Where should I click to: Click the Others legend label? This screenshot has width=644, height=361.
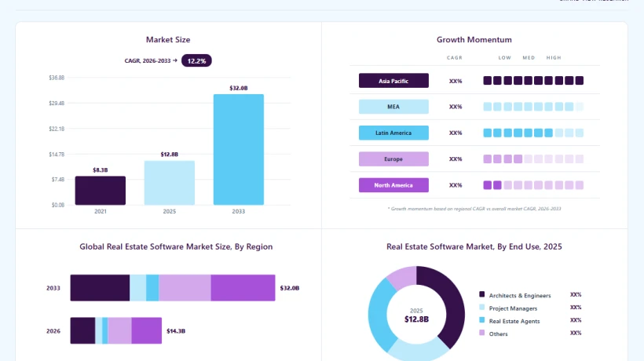[x=498, y=334]
